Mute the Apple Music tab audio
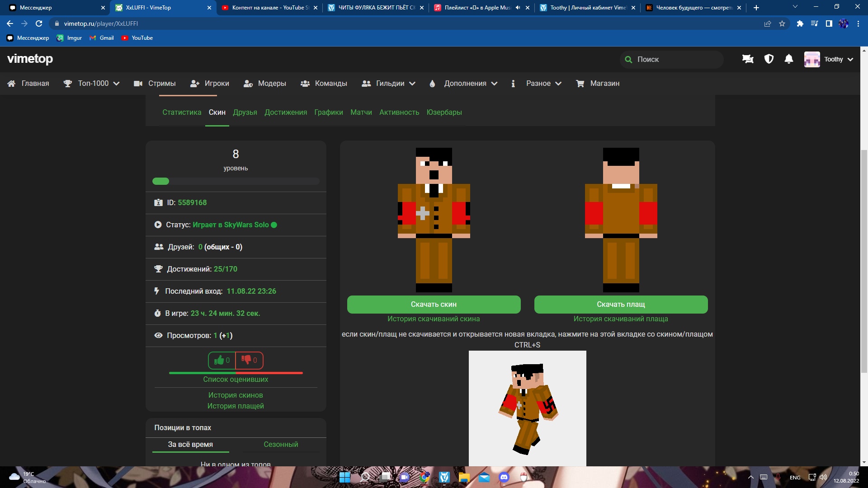The image size is (868, 488). [x=518, y=8]
